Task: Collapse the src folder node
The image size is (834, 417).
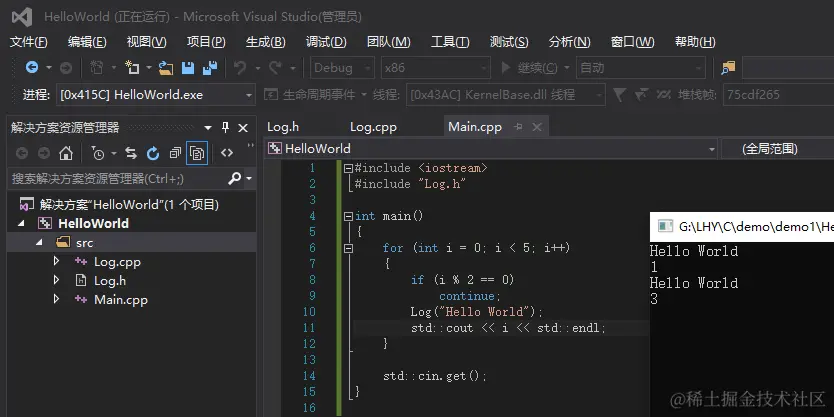Action: (x=38, y=243)
